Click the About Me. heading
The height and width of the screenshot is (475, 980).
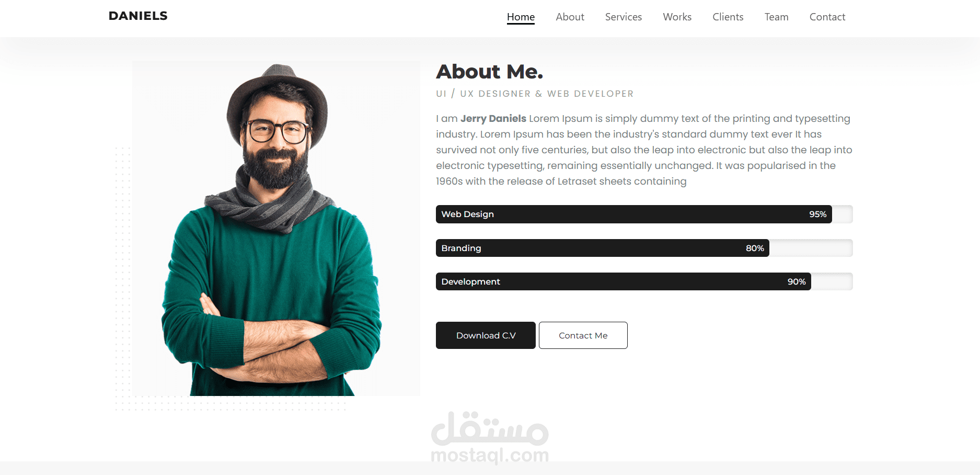point(490,72)
